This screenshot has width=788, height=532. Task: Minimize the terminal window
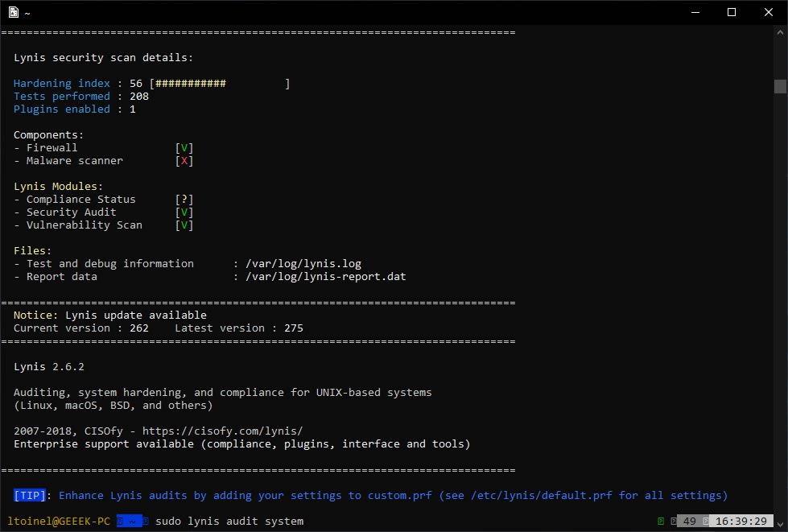click(695, 12)
